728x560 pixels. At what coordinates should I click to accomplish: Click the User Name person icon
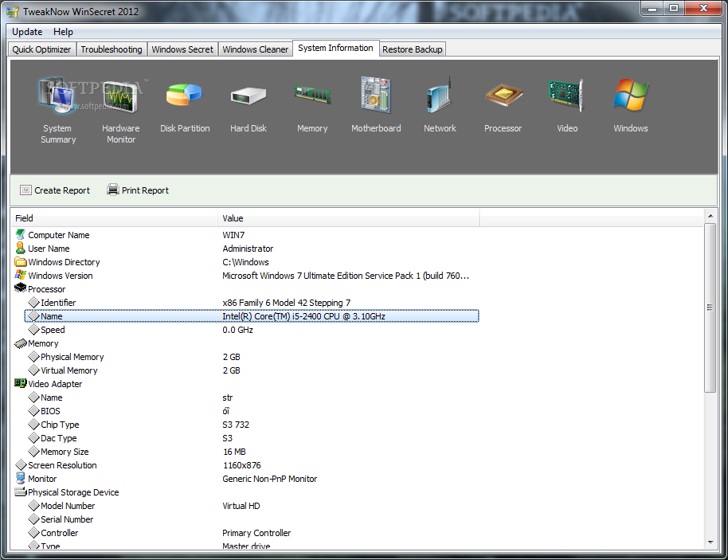pyautogui.click(x=21, y=248)
